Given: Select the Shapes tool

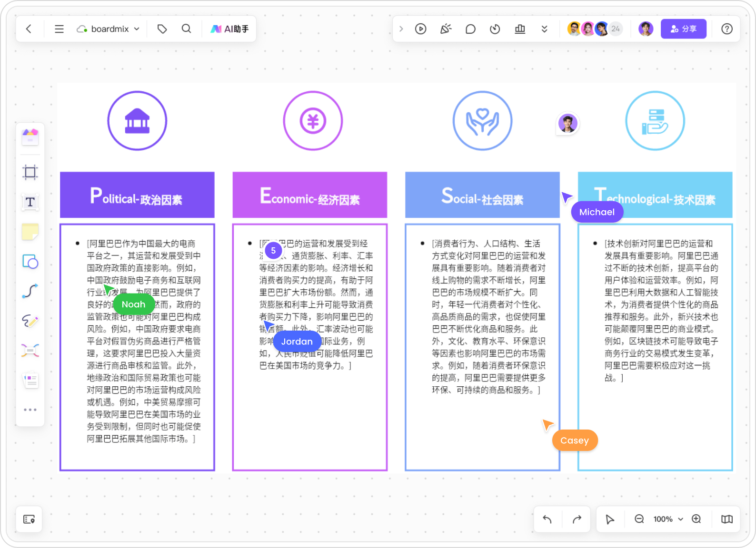Looking at the screenshot, I should click(x=30, y=262).
